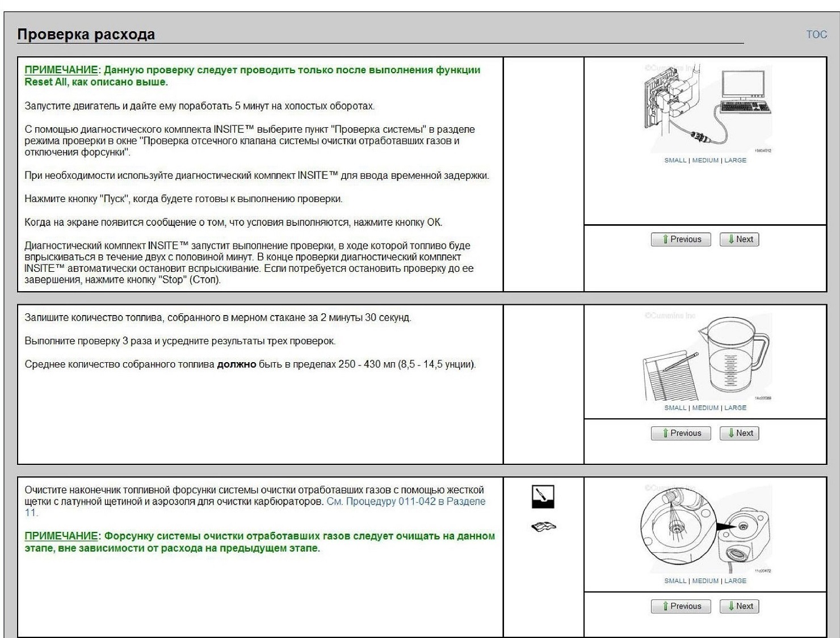Click Previous button below measuring cup
Screen dimensions: 840x638
681,433
